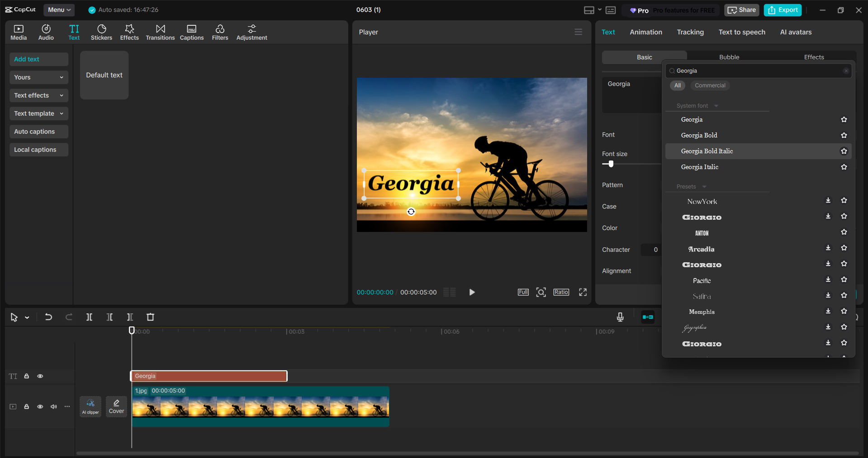The image size is (868, 458).
Task: Download the NewYork preset font
Action: [x=828, y=200]
